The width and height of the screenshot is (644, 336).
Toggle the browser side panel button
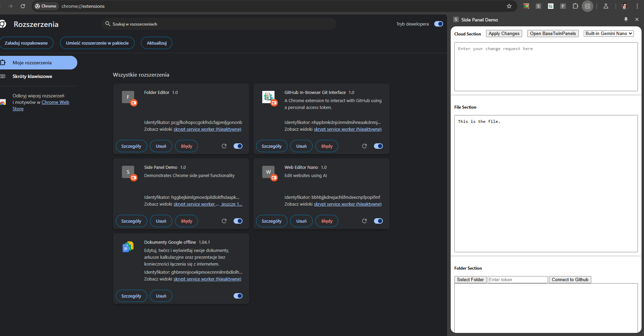[x=587, y=6]
